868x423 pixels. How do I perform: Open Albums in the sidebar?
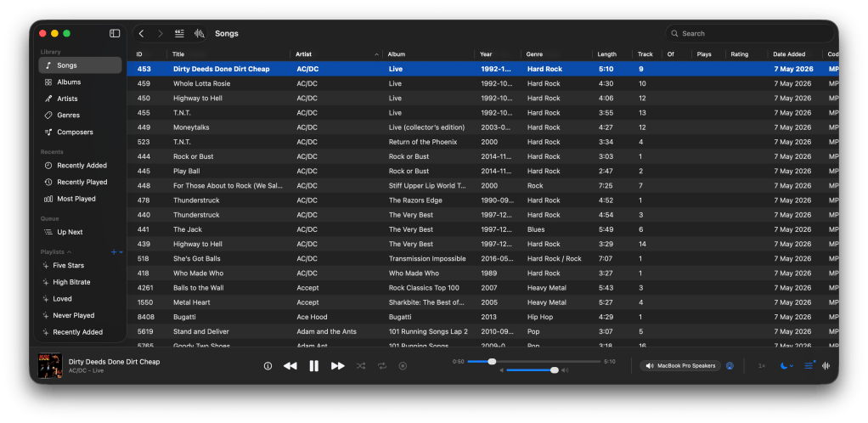coord(81,82)
